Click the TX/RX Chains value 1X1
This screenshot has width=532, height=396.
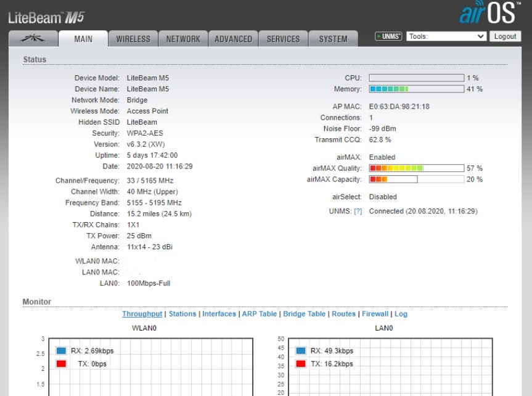[133, 225]
